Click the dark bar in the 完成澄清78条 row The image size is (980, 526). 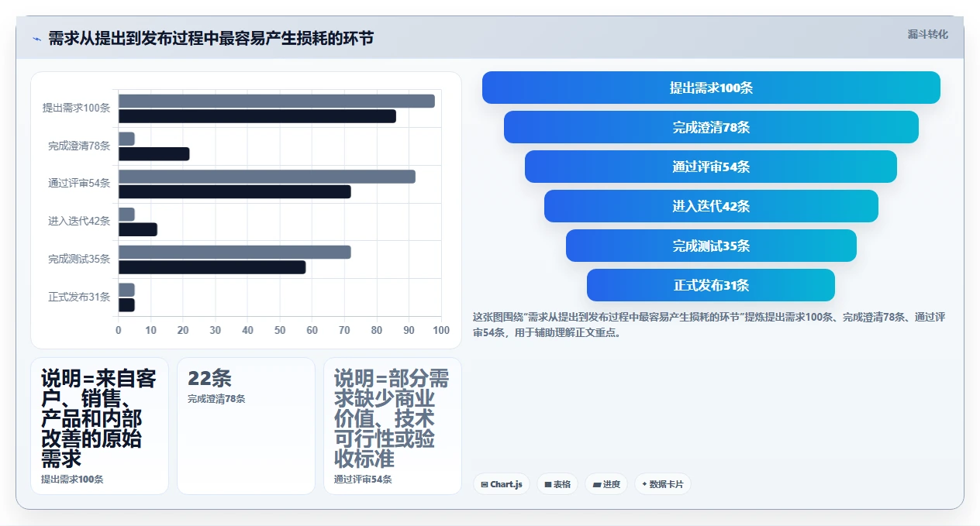point(154,154)
